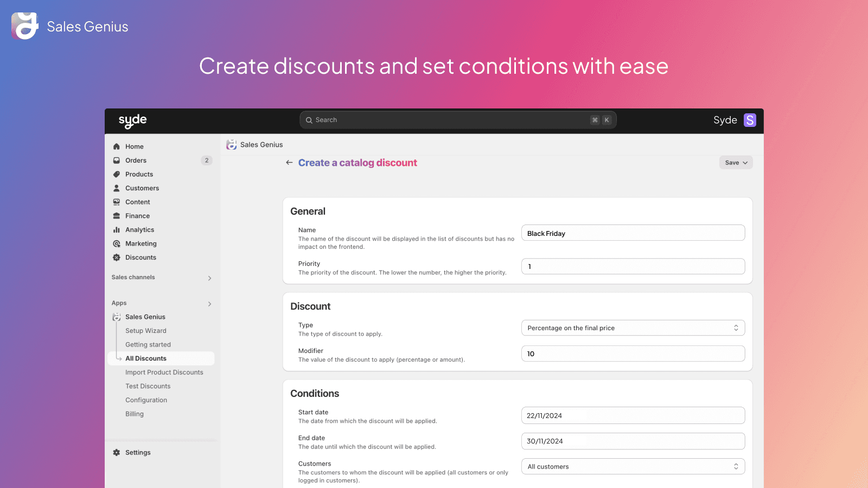868x488 pixels.
Task: Expand the Apps section chevron
Action: [x=209, y=304]
